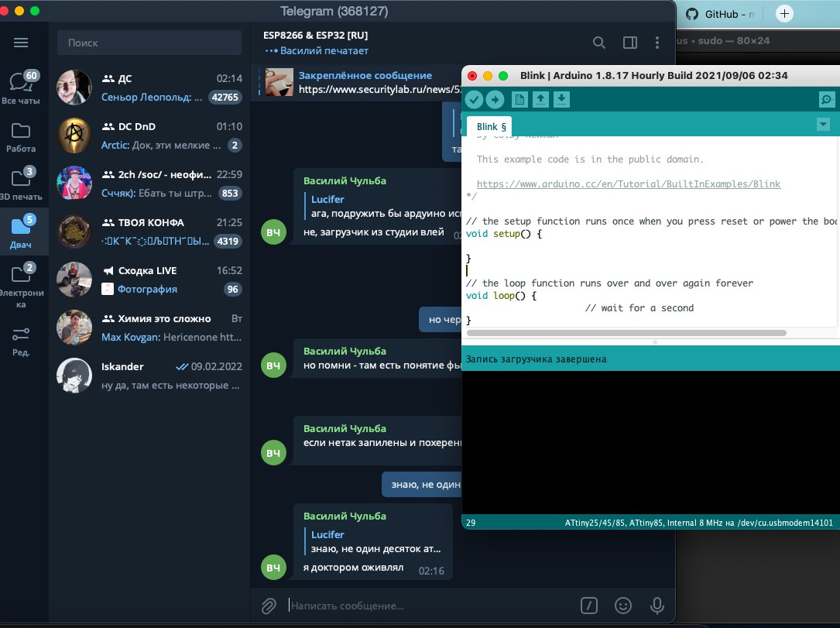Switch to the GitHub browser tab
Image resolution: width=840 pixels, height=628 pixels.
(722, 15)
